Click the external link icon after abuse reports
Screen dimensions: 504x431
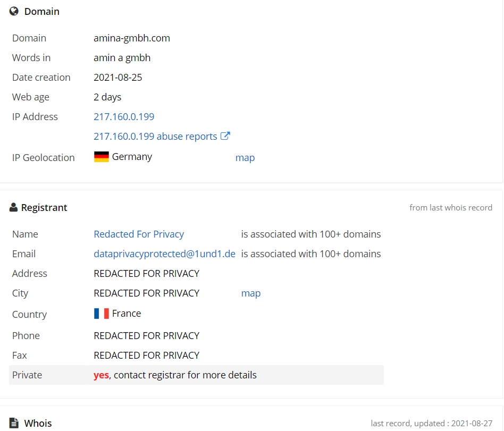pos(225,136)
